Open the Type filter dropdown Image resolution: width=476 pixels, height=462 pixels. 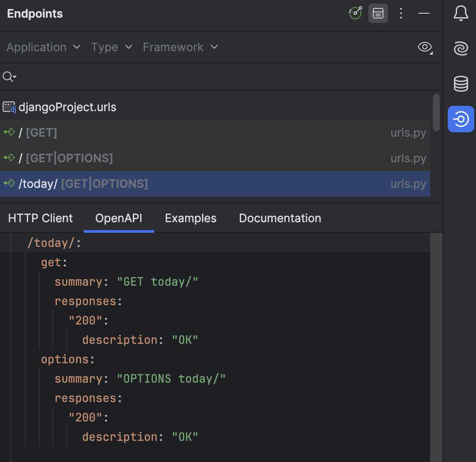tap(111, 47)
